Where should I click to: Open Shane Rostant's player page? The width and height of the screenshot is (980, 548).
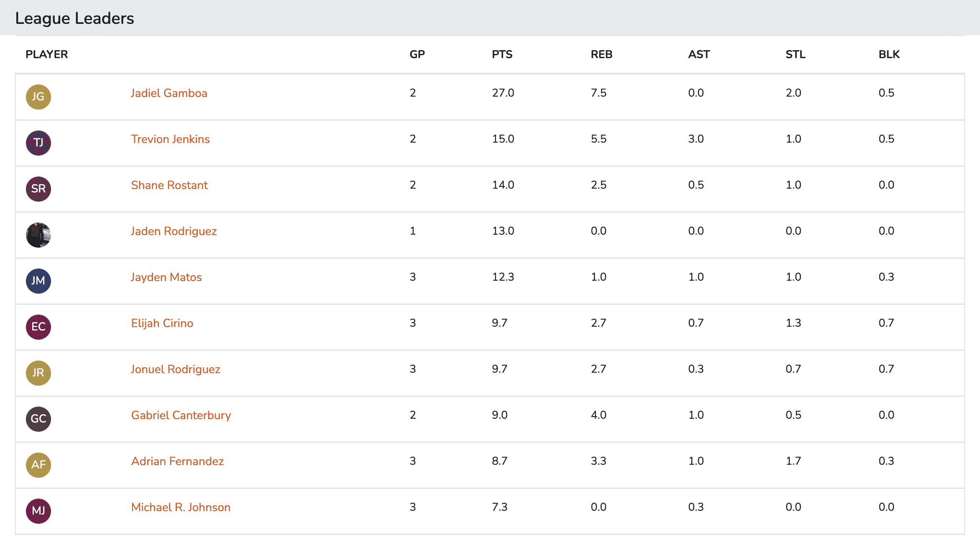(169, 185)
